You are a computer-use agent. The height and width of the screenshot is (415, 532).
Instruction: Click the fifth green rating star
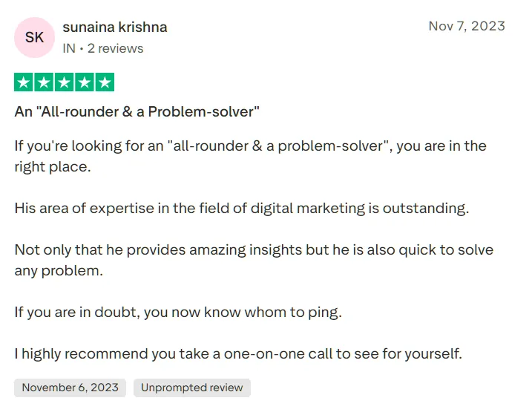pyautogui.click(x=105, y=82)
